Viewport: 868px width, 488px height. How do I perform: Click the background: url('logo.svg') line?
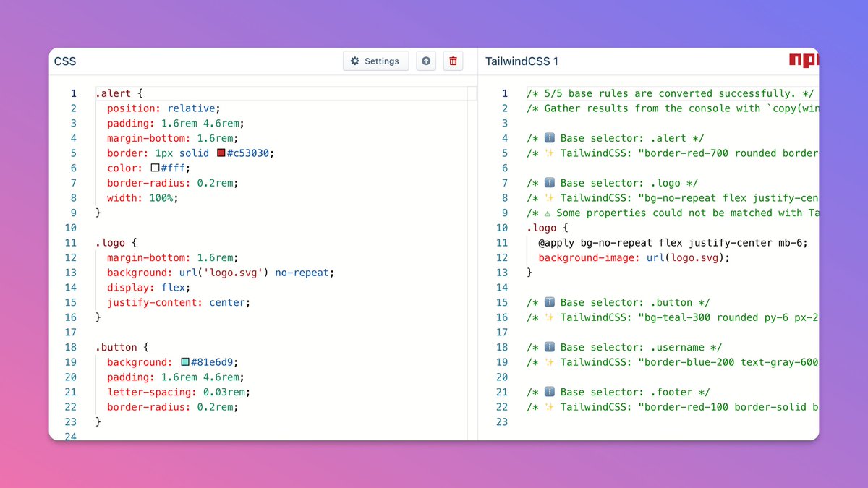coord(221,273)
